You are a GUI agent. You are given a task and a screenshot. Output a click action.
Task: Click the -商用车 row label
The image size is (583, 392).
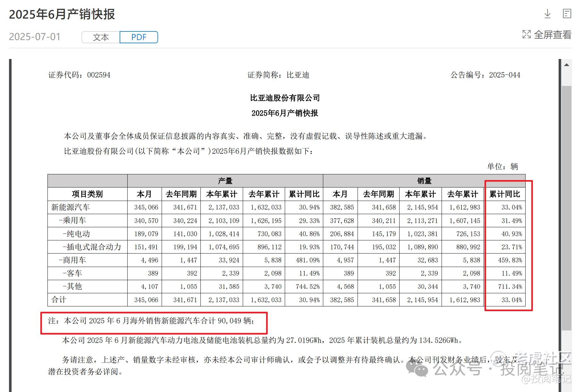[72, 260]
